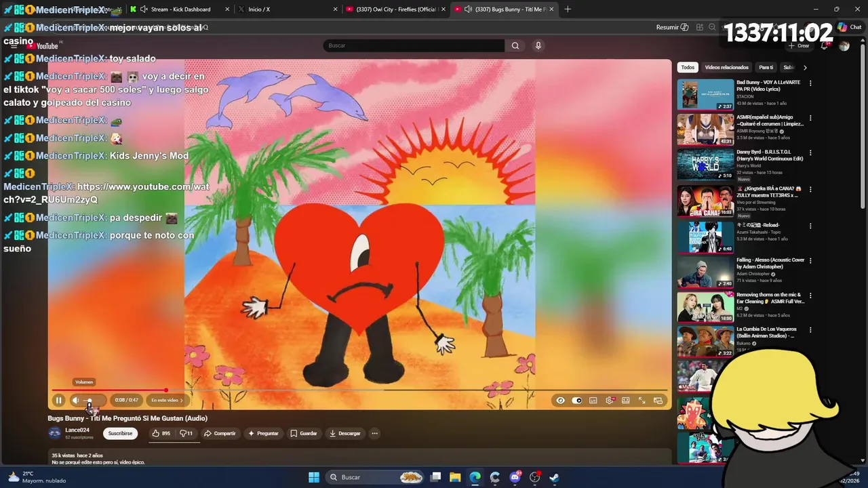Open options for Falling - Alesso suggestion
The height and width of the screenshot is (488, 868).
[810, 260]
